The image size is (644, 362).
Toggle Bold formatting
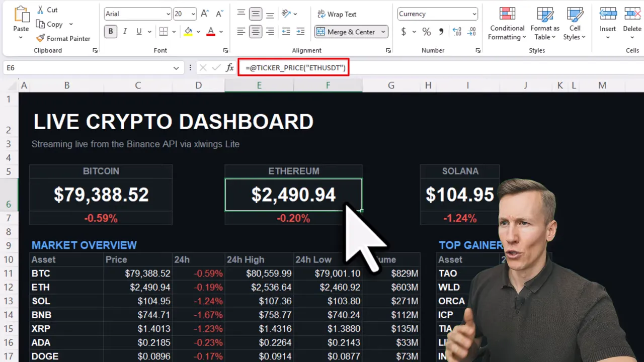click(x=111, y=32)
